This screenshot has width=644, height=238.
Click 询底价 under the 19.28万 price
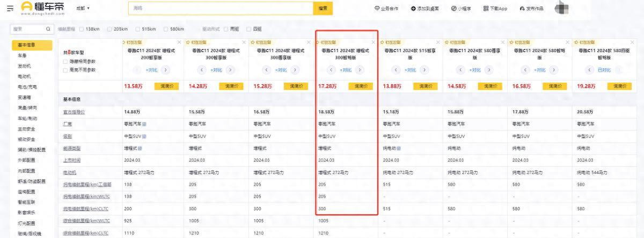pyautogui.click(x=619, y=86)
